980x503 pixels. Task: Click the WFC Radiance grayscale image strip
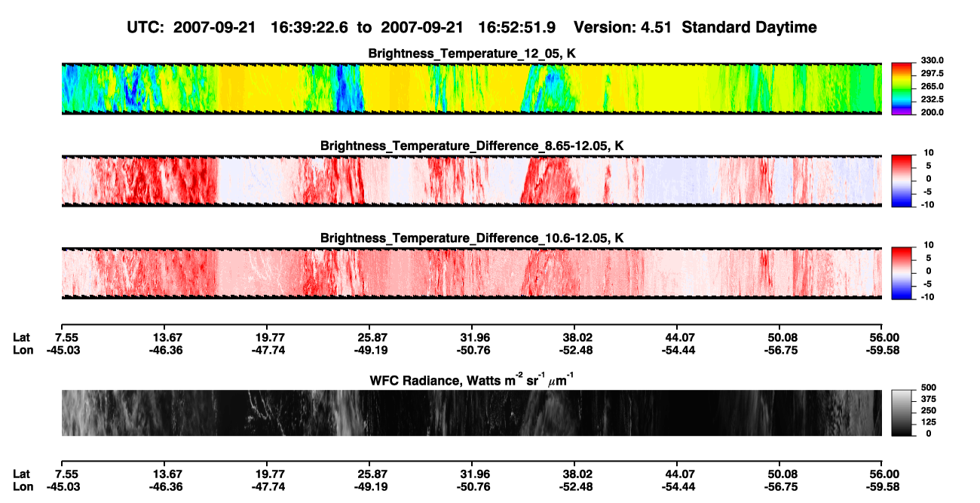[471, 413]
